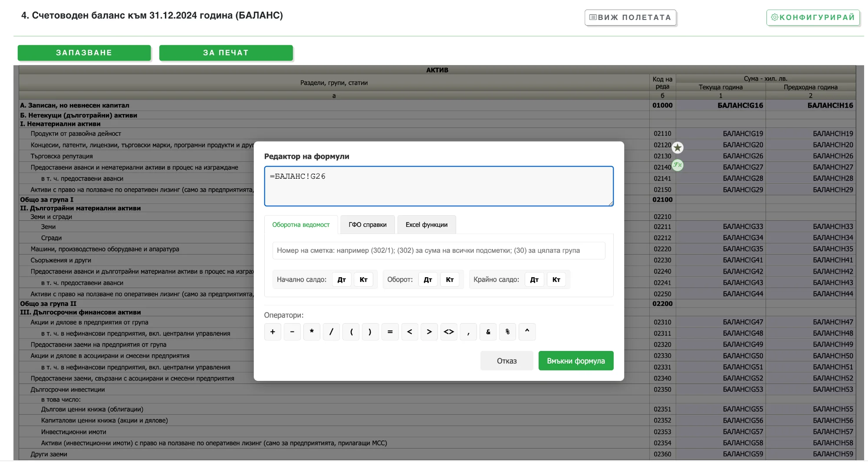
Task: Insert the opening parenthesis operator
Action: [351, 332]
